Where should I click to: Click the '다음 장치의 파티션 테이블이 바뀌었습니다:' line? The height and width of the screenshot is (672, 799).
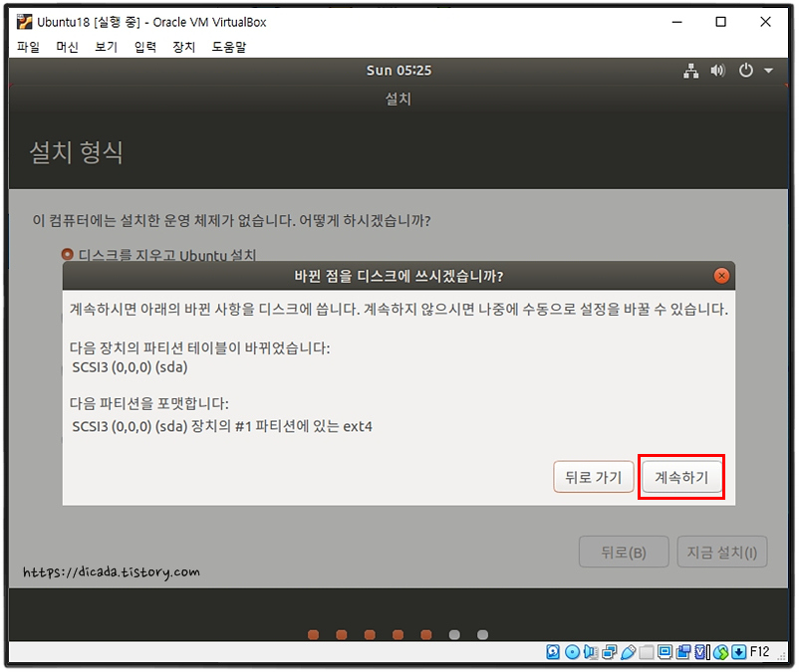(199, 348)
